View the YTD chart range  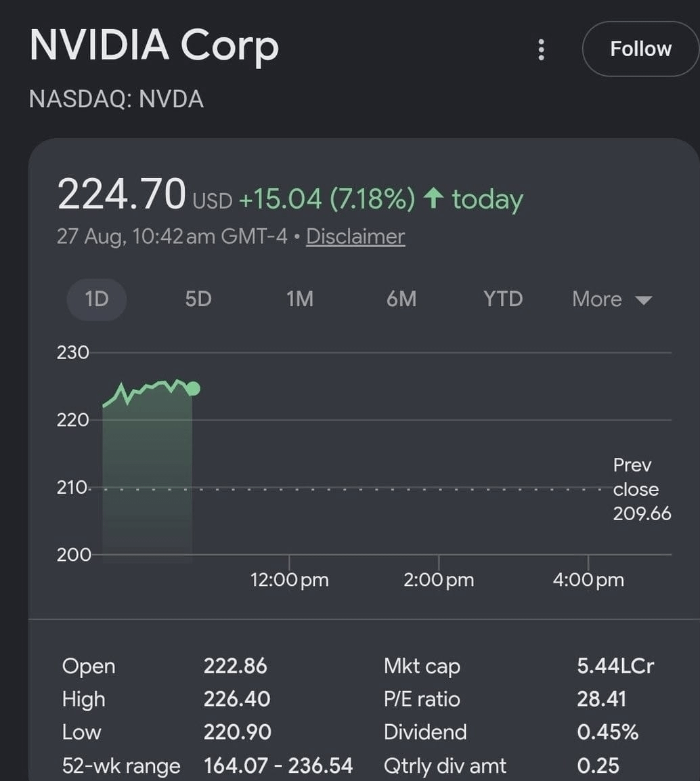(503, 299)
